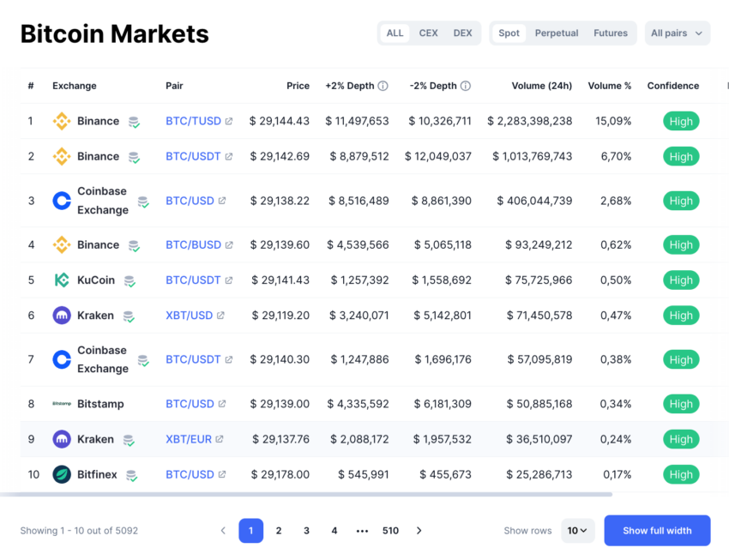729x560 pixels.
Task: Open the Bitfinex exchange name link
Action: point(97,474)
